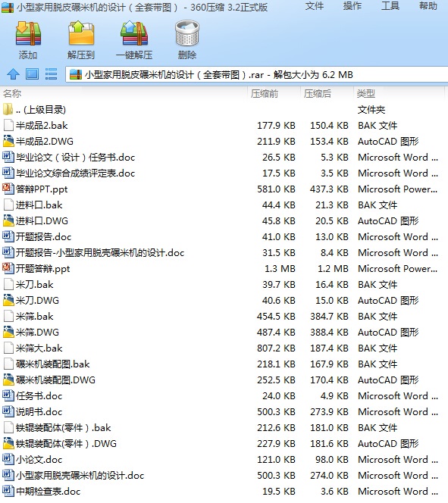Image resolution: width=448 pixels, height=503 pixels.
Task: Click the 一键解压 one-click extract icon
Action: (134, 33)
